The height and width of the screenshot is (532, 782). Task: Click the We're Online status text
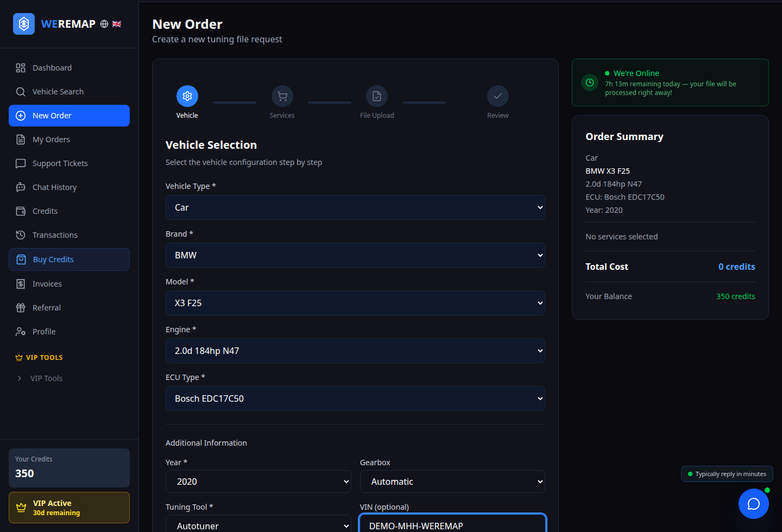pyautogui.click(x=636, y=73)
